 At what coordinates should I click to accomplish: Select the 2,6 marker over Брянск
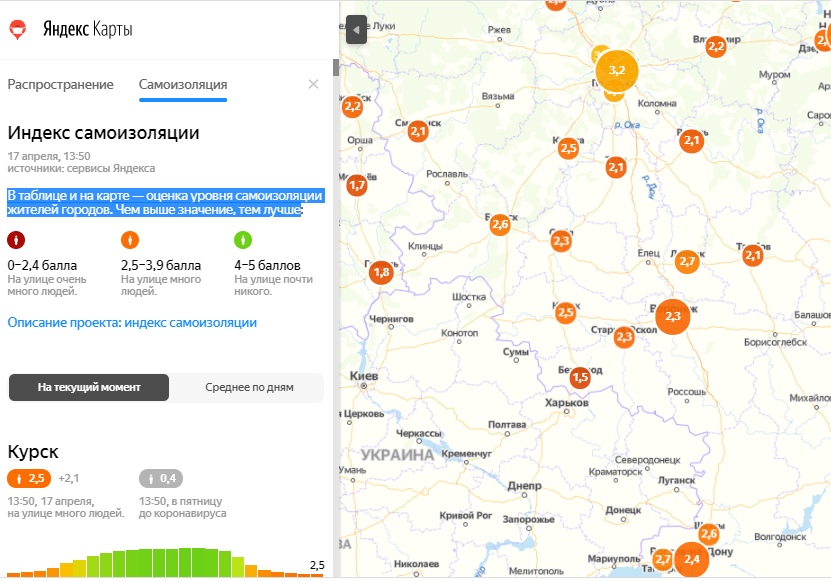(500, 225)
